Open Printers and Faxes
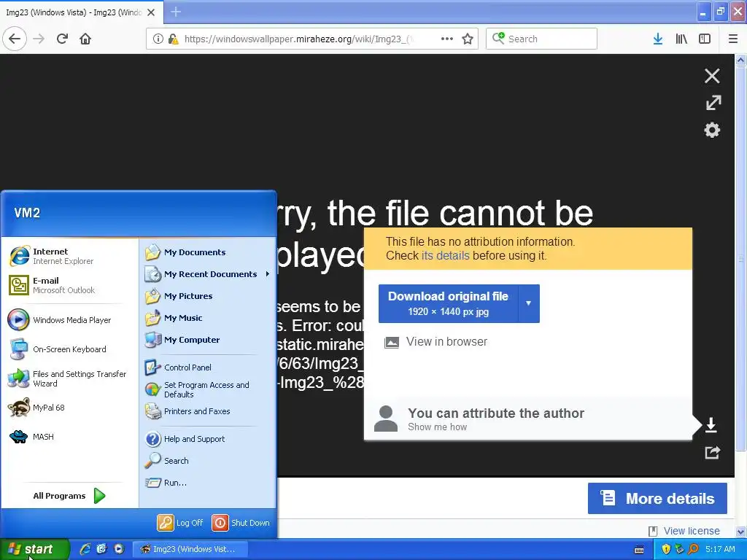 [x=207, y=411]
